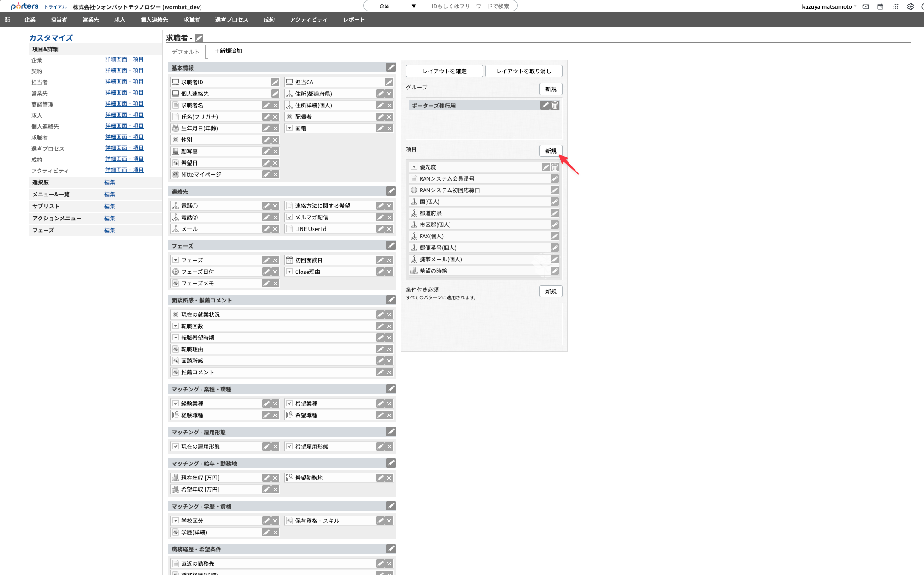Image resolution: width=924 pixels, height=575 pixels.
Task: Open 編集 link for フェーズ
Action: [x=110, y=231]
